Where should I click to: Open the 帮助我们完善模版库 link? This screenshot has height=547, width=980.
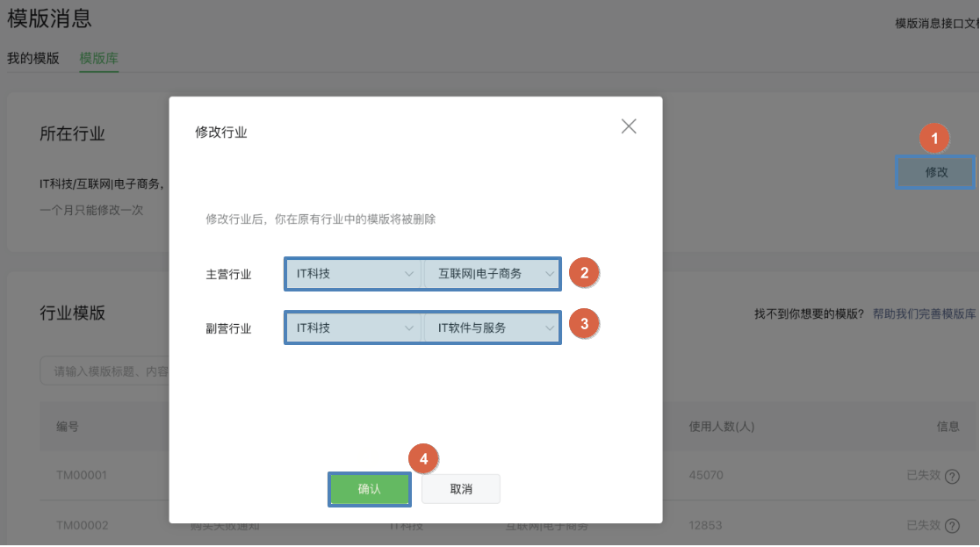pos(924,313)
